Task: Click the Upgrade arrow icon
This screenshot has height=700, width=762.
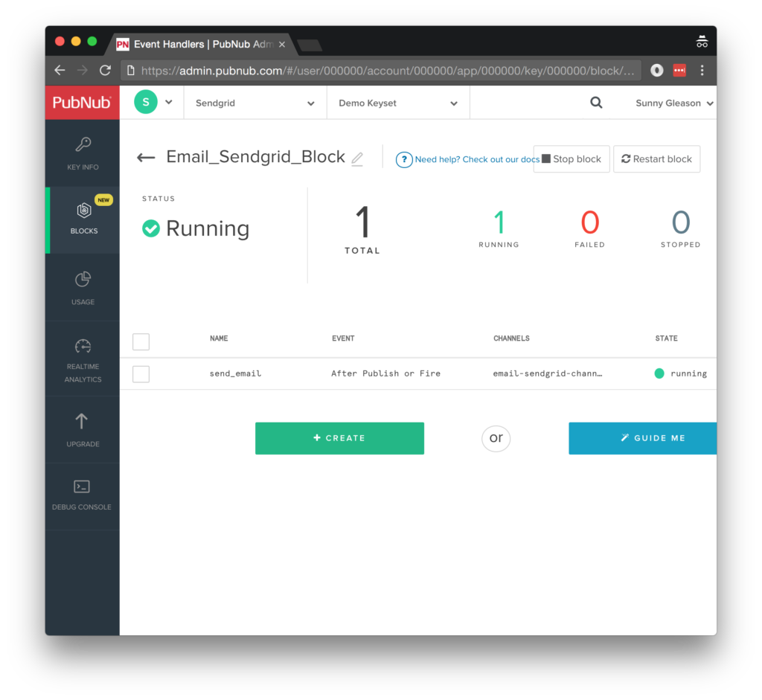Action: (x=82, y=421)
